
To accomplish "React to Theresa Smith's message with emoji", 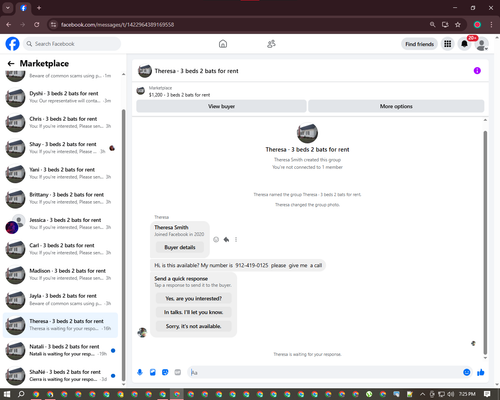I will [216, 239].
